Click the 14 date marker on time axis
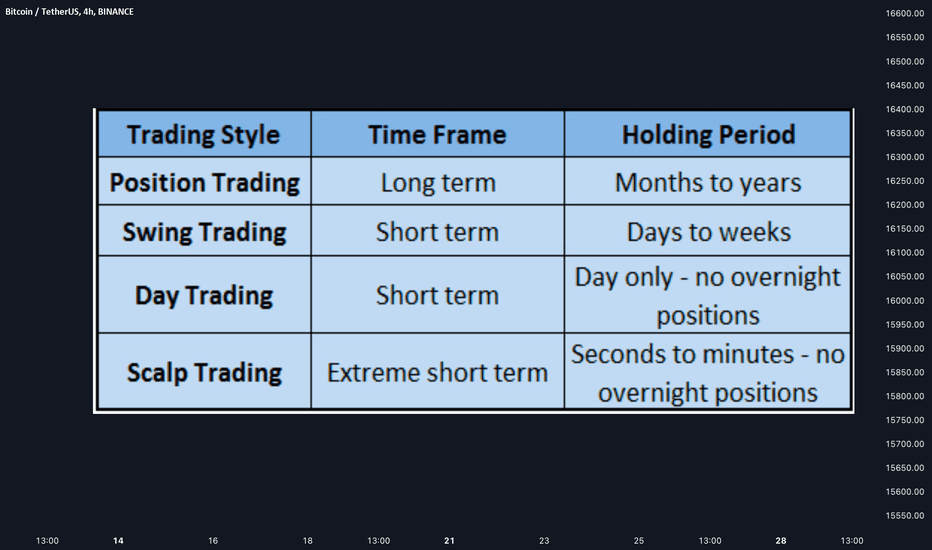The height and width of the screenshot is (550, 932). 118,540
